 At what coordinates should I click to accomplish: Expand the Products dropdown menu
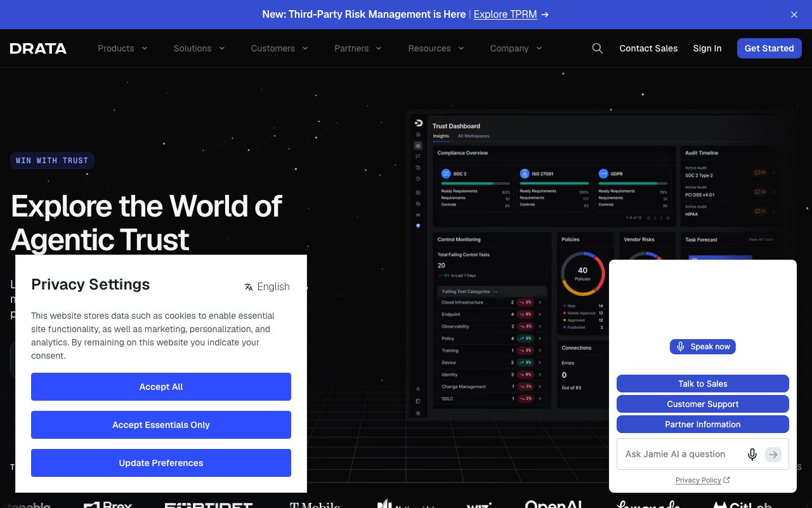point(122,48)
